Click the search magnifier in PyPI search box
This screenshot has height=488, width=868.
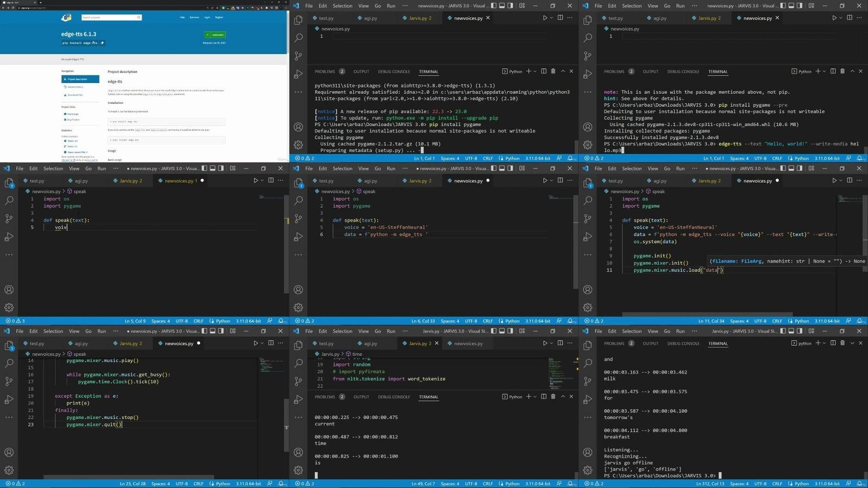139,17
